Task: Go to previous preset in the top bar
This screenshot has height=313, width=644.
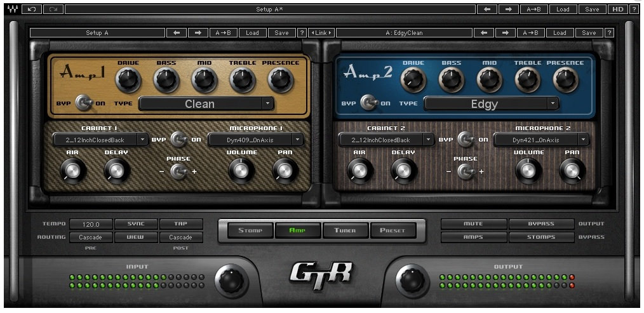Action: click(487, 9)
